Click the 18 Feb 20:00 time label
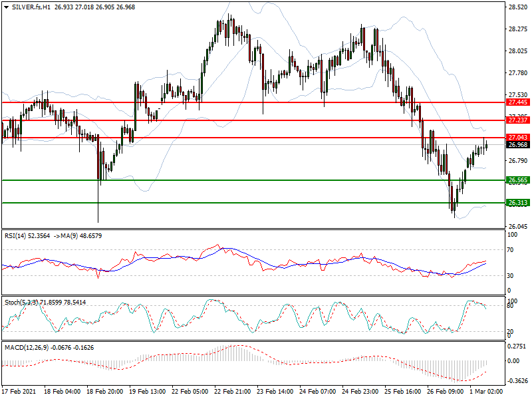The height and width of the screenshot is (399, 532). coord(105,391)
